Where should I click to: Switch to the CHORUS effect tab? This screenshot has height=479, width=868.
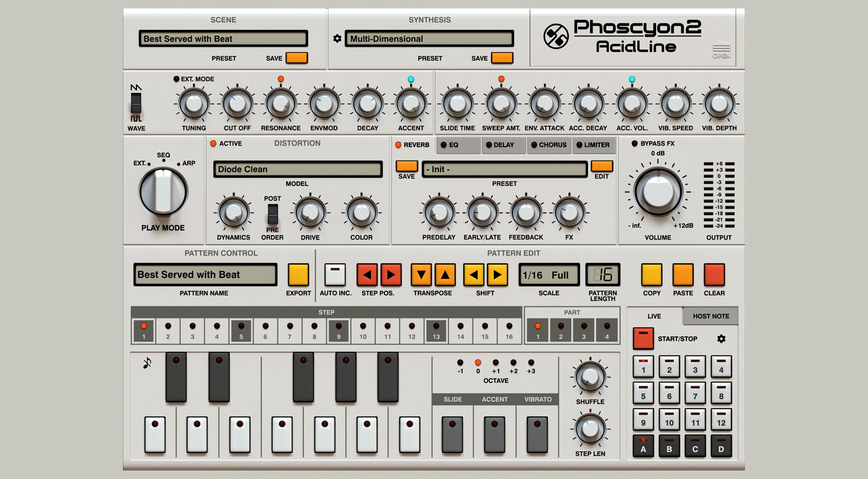549,145
